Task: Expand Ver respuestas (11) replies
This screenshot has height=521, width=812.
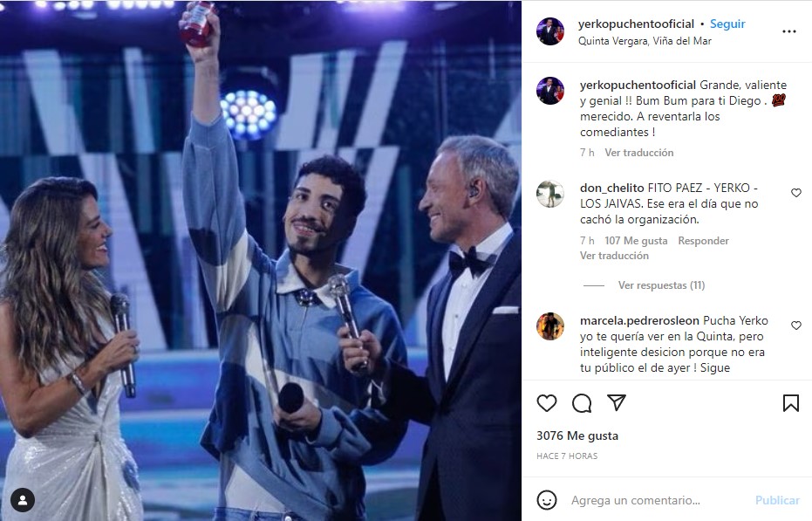Action: click(661, 285)
